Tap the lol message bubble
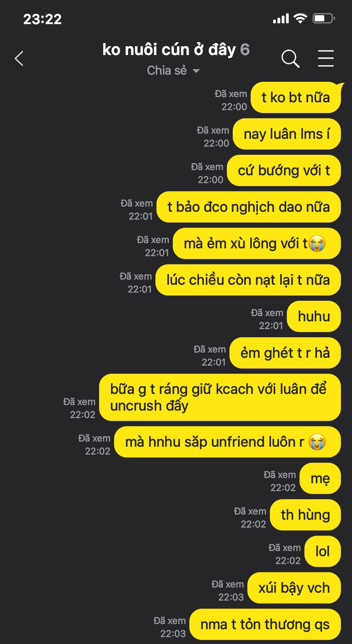This screenshot has height=644, width=352. 322,551
